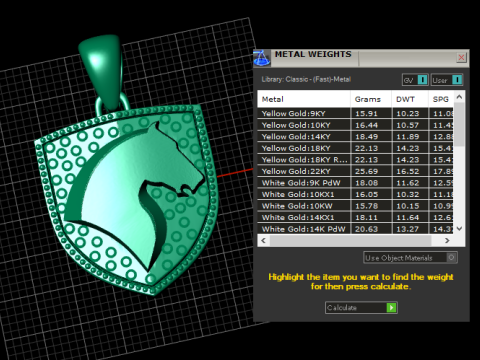Select the White Gold:14KX1 row
This screenshot has height=360, width=480.
[356, 217]
